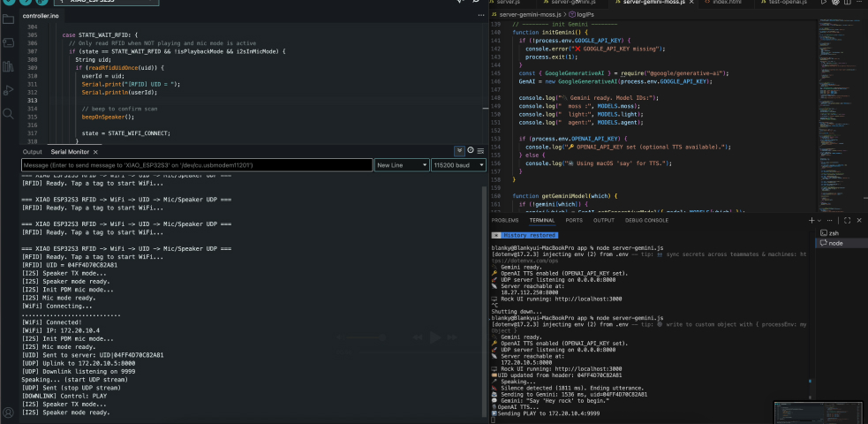Screen dimensions: 868x424
Task: Open the Library Manager sidebar icon
Action: tap(8, 66)
